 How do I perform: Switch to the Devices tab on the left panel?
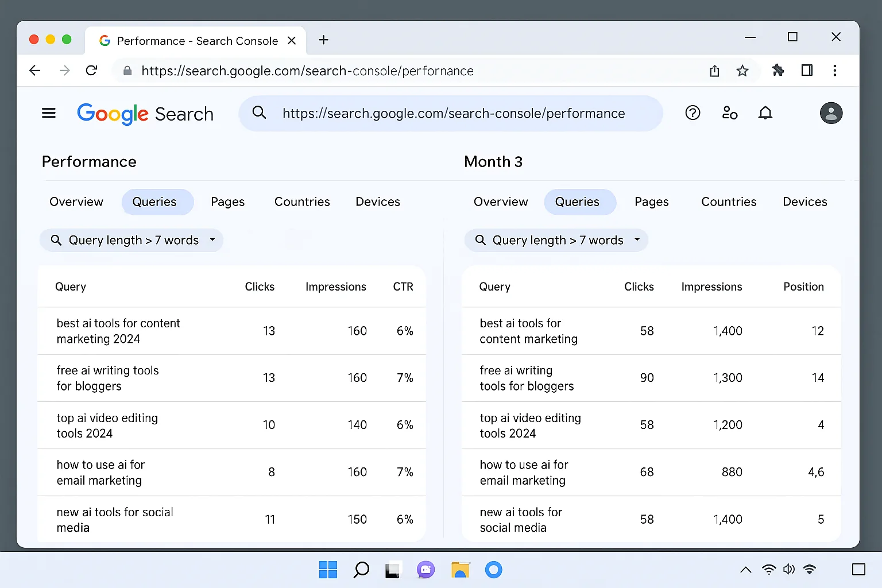point(377,202)
